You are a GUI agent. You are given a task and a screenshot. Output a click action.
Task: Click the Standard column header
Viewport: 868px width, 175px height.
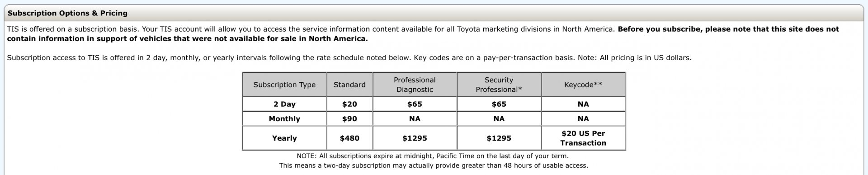349,85
